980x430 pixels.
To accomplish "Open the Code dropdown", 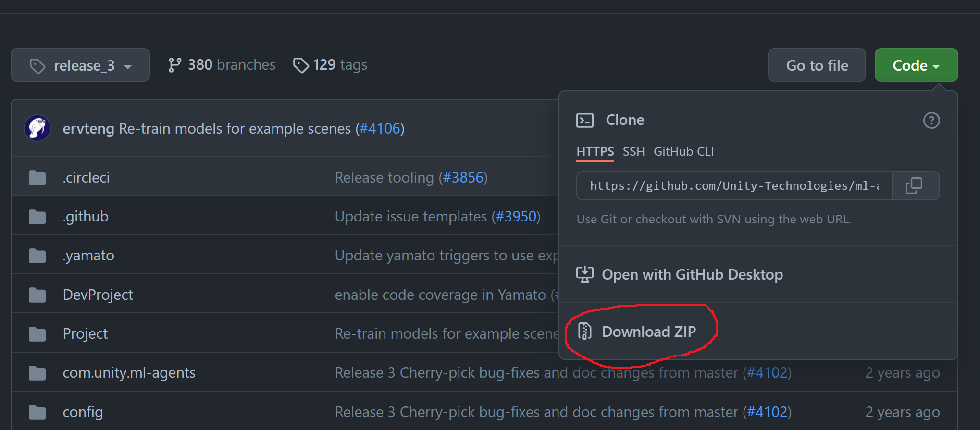I will tap(915, 64).
